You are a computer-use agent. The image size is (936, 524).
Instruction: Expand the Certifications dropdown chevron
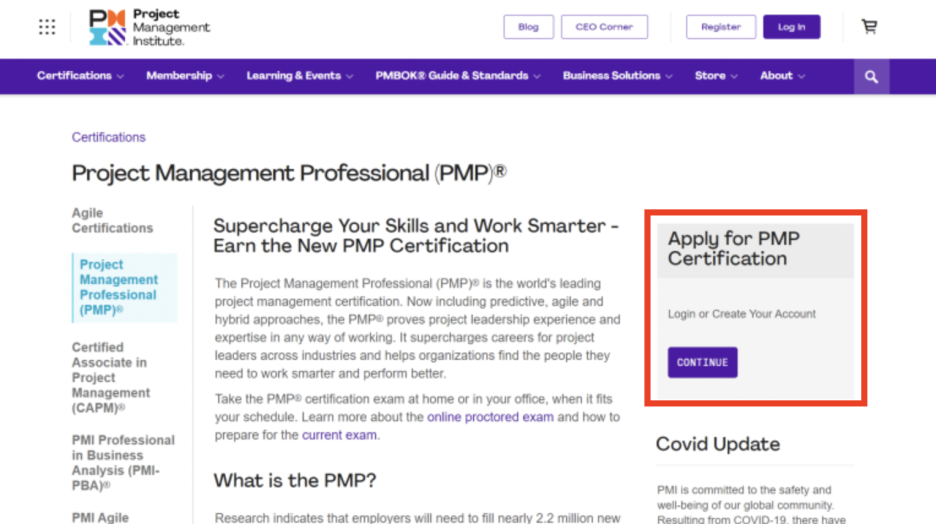point(121,76)
